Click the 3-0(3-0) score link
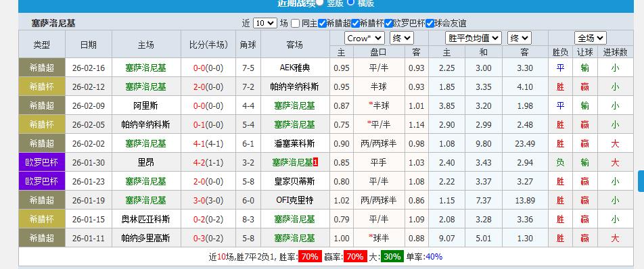Image resolution: width=644 pixels, height=269 pixels. tap(208, 201)
